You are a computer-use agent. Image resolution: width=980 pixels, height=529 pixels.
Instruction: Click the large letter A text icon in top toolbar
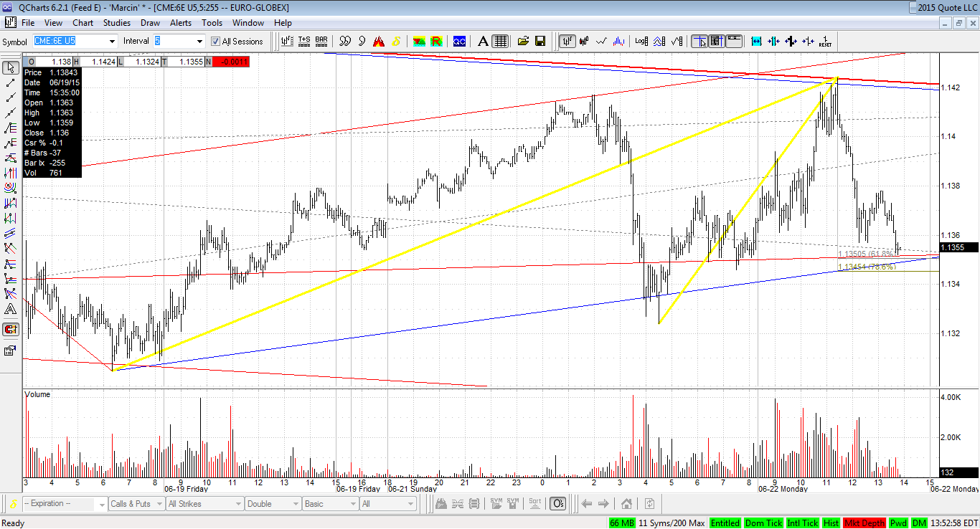483,42
